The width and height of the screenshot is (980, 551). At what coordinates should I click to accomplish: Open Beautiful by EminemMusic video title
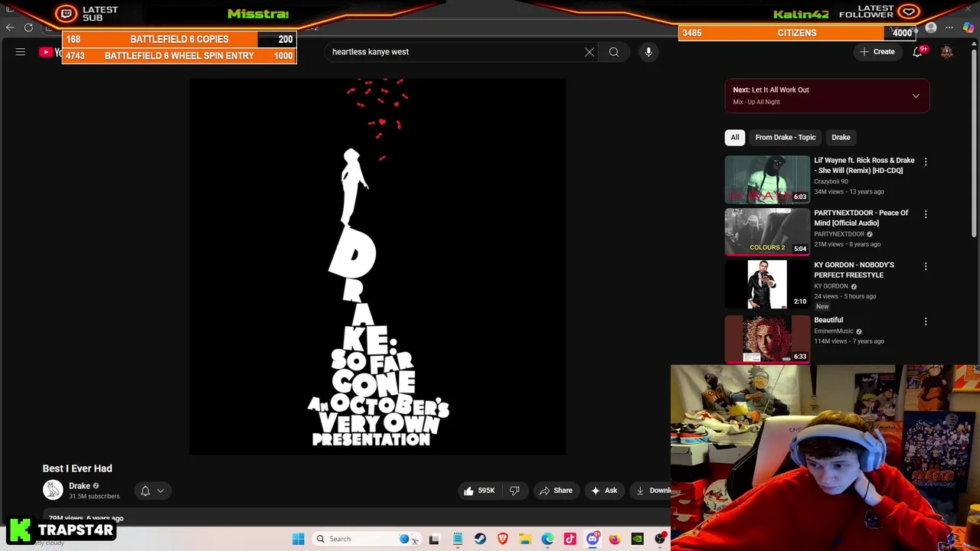pos(828,320)
